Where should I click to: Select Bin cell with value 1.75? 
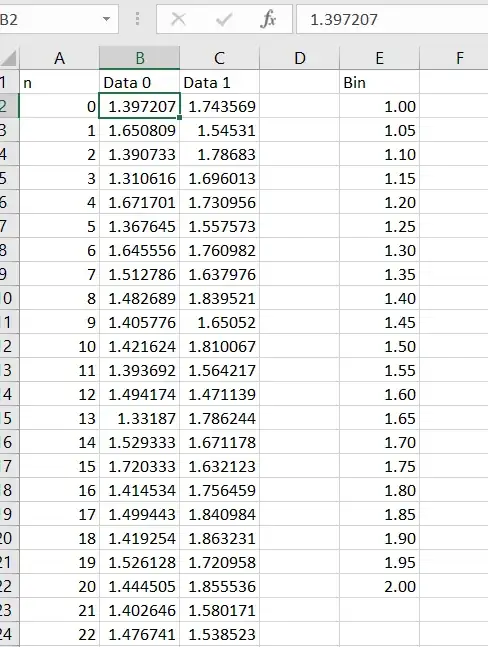380,466
